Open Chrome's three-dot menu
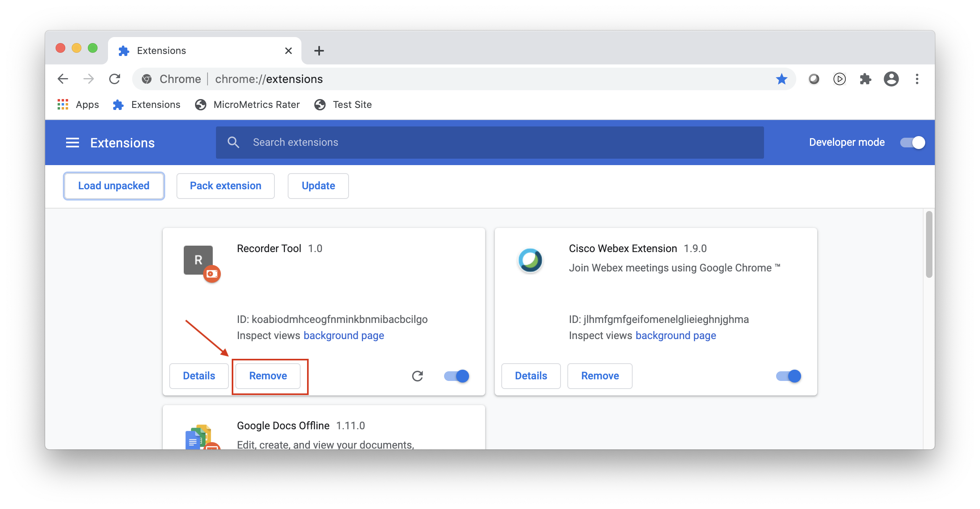 point(917,79)
